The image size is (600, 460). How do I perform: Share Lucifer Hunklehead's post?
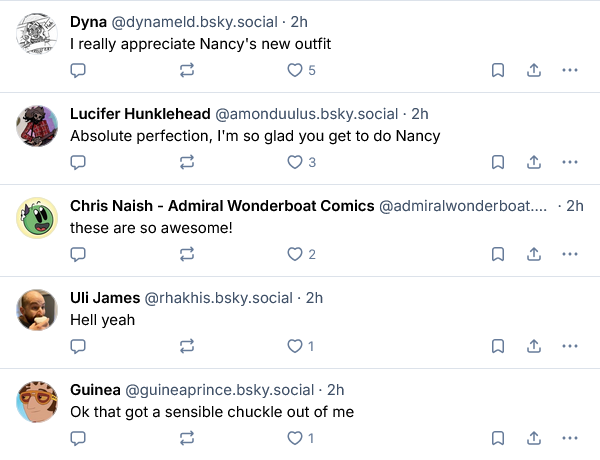534,162
